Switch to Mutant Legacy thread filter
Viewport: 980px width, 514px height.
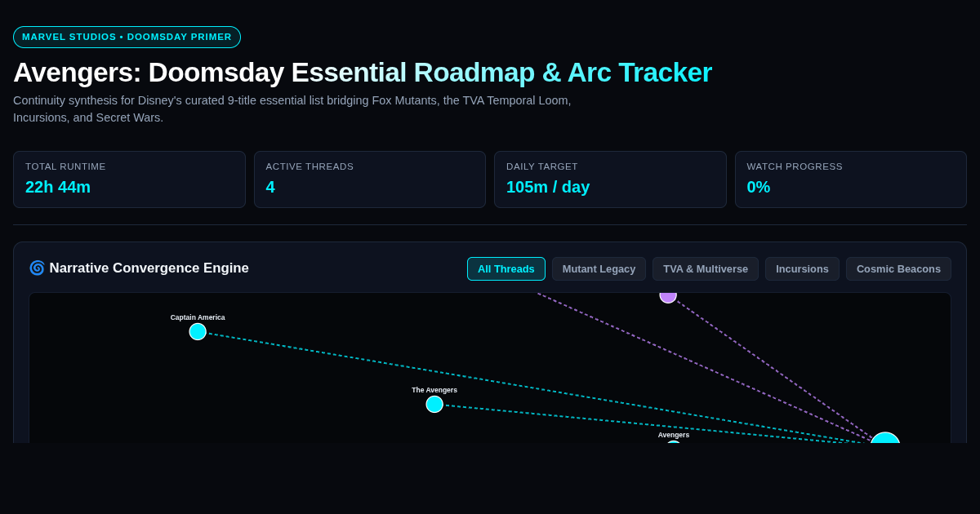599,268
